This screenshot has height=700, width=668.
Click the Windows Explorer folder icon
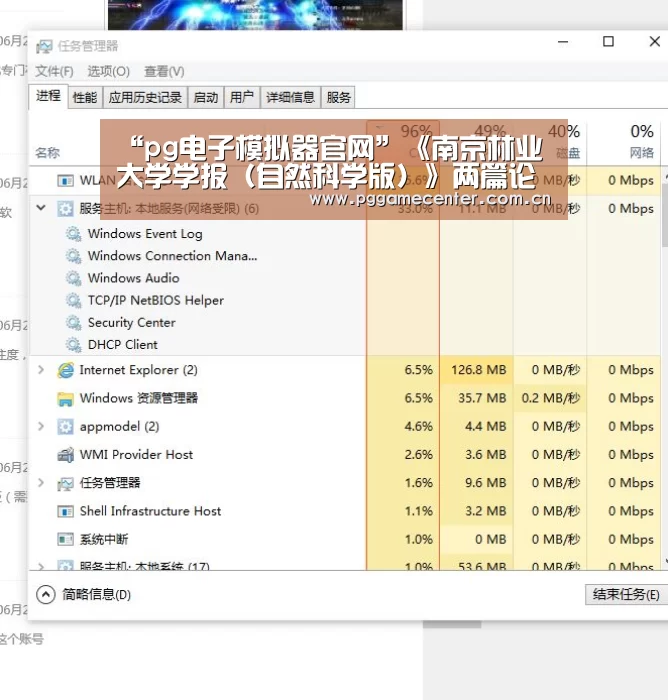coord(65,399)
